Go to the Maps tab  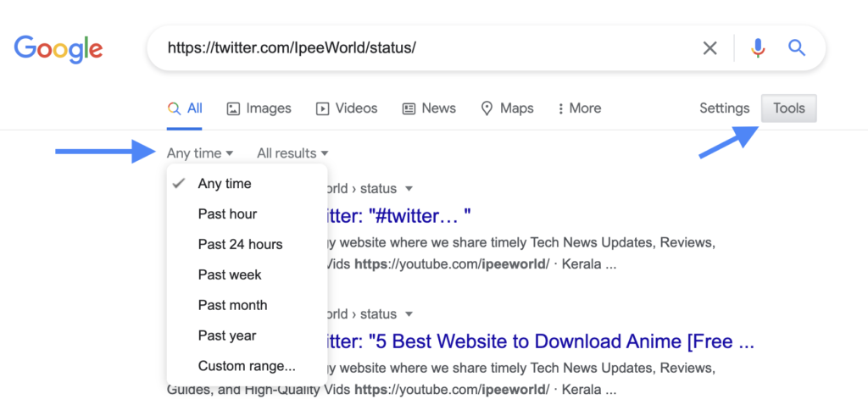coord(507,108)
